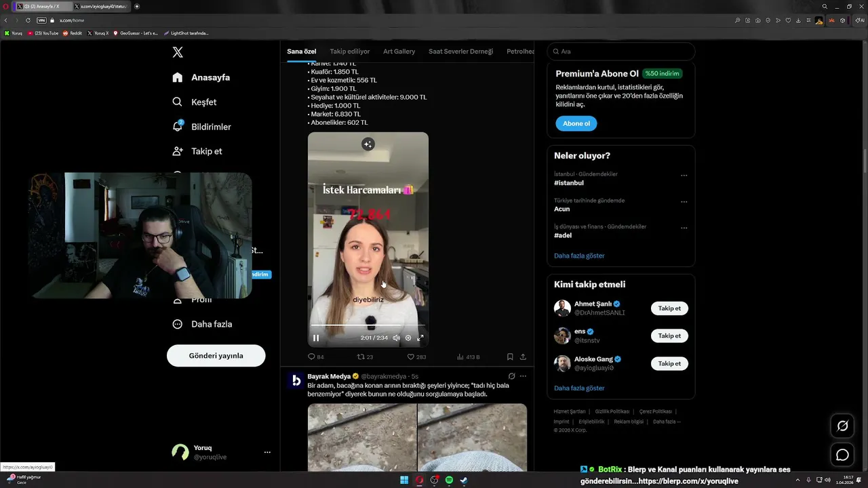Open the Acun trending topic
This screenshot has height=488, width=868.
click(x=562, y=209)
